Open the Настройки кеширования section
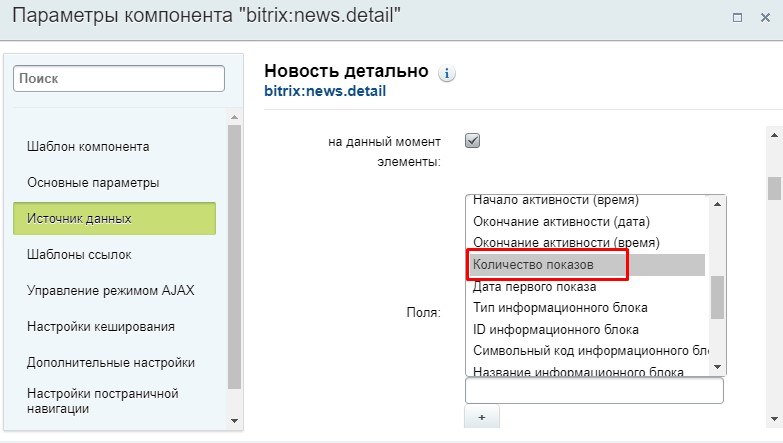This screenshot has height=443, width=783. coord(101,327)
